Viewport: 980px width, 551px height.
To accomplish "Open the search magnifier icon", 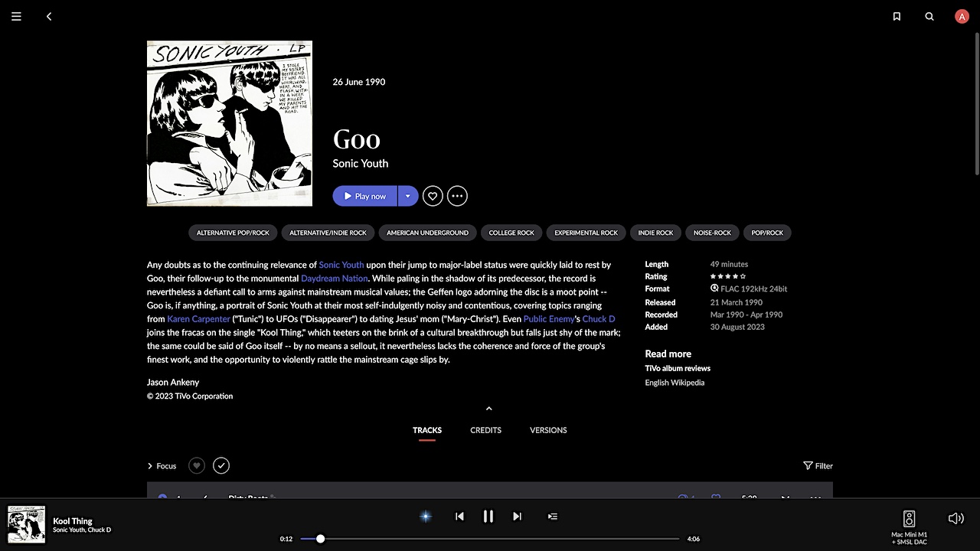I will pos(929,16).
